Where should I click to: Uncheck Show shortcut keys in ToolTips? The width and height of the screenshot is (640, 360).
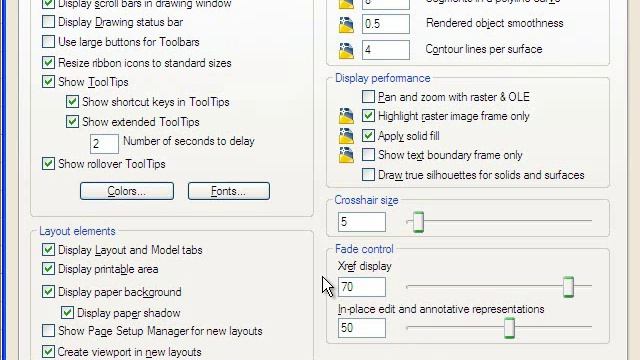tap(72, 102)
